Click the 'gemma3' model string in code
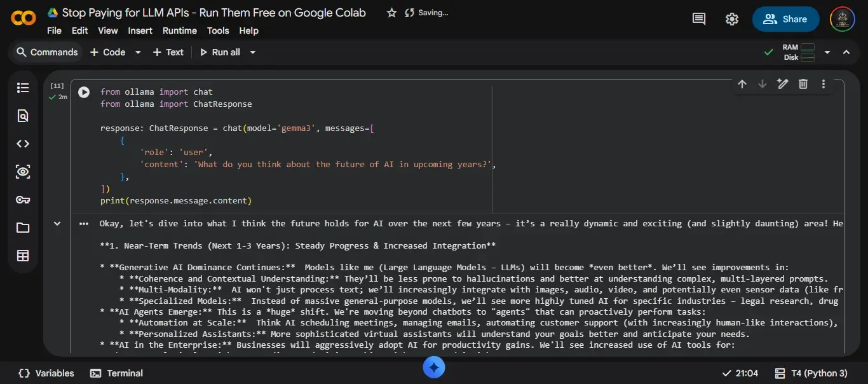 coord(296,128)
